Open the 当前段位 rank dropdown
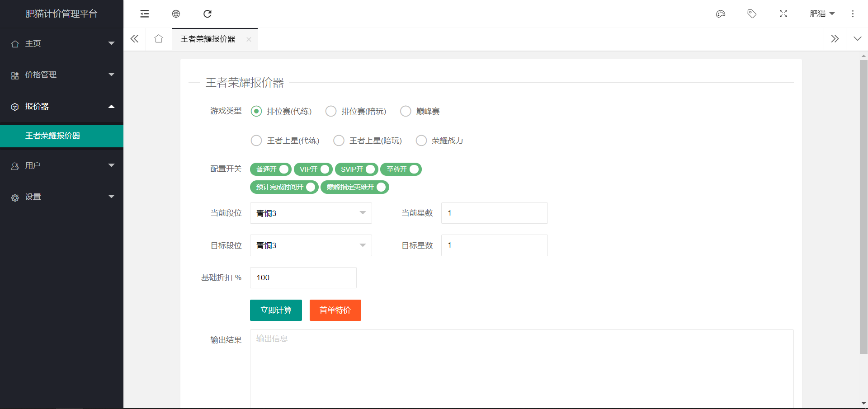Screen dimensions: 868x409 pyautogui.click(x=311, y=213)
